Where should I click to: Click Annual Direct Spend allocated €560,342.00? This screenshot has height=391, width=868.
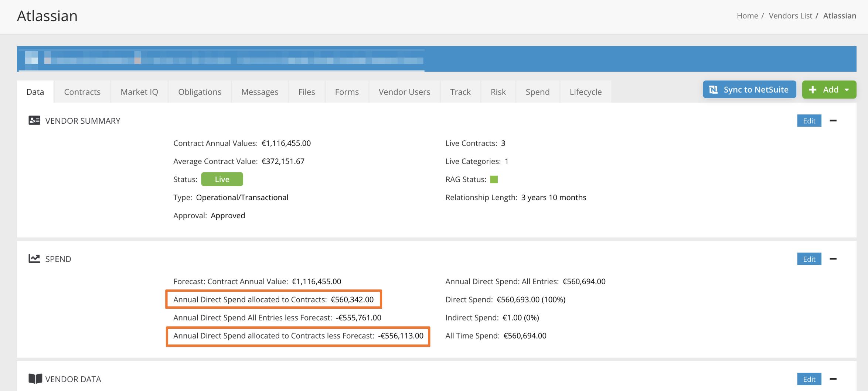(352, 299)
